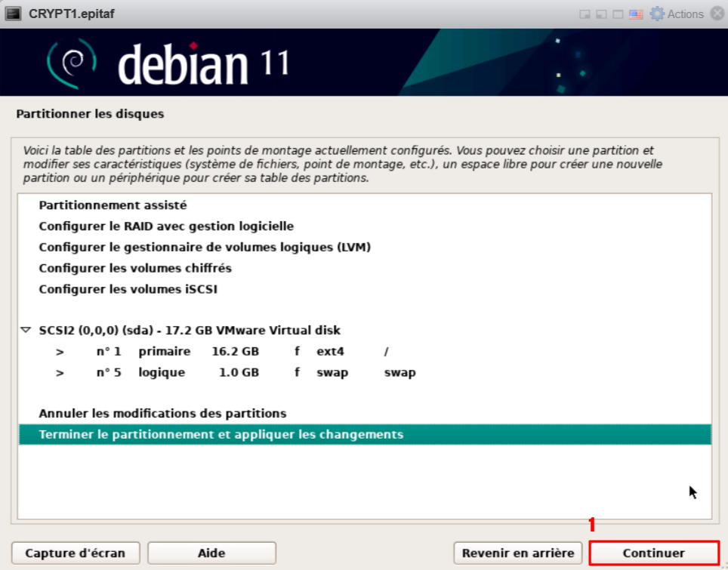Click the US flag keyboard layout icon
Viewport: 728px width, 570px height.
coord(636,14)
